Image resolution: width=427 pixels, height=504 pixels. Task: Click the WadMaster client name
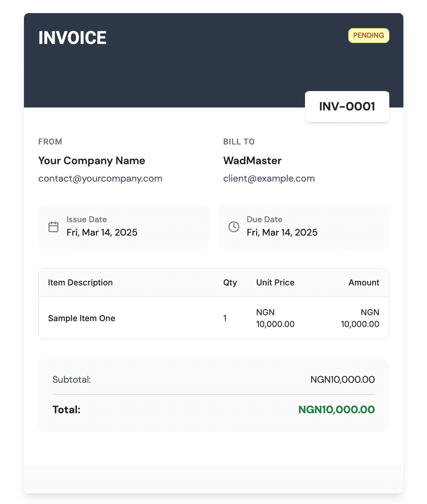pyautogui.click(x=252, y=161)
